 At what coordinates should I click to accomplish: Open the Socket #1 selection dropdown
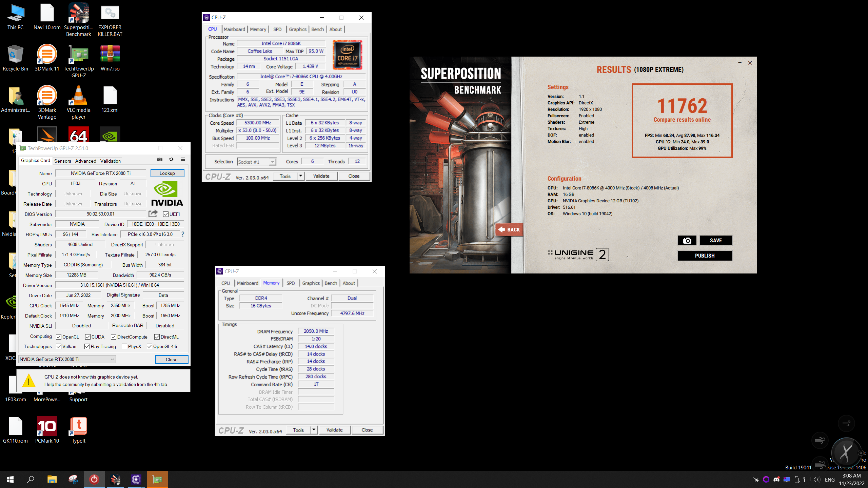pyautogui.click(x=257, y=162)
